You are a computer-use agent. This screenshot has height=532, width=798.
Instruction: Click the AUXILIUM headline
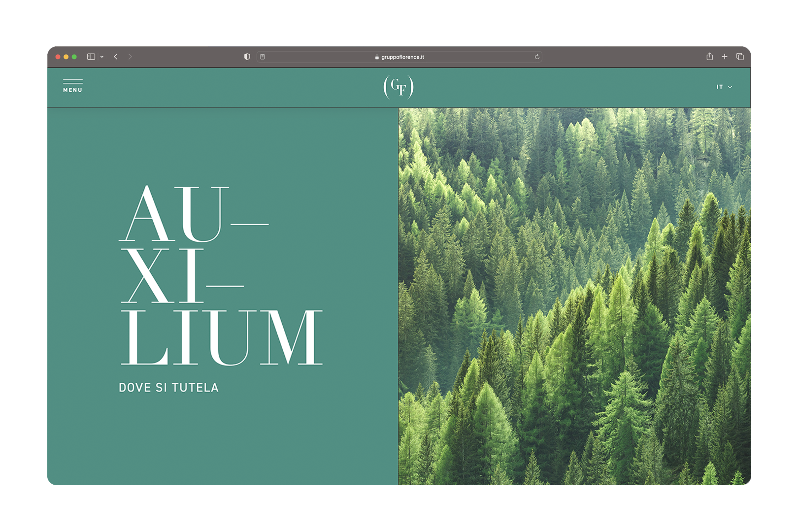(221, 276)
